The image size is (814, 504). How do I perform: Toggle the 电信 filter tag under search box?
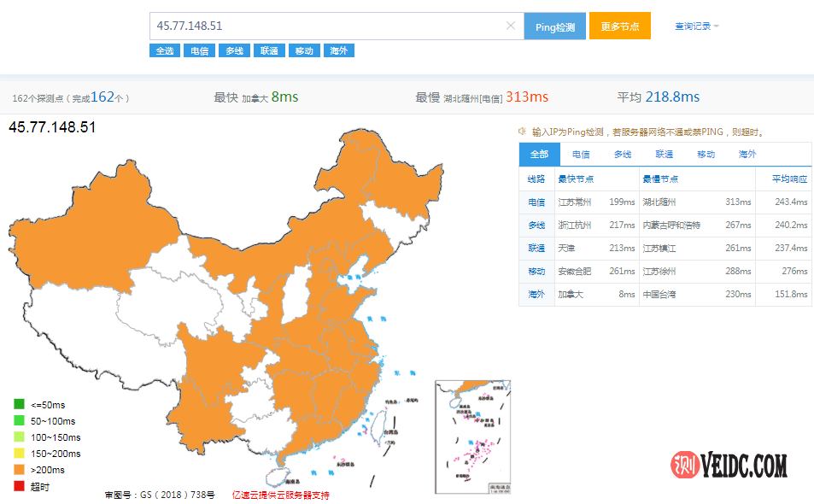199,50
